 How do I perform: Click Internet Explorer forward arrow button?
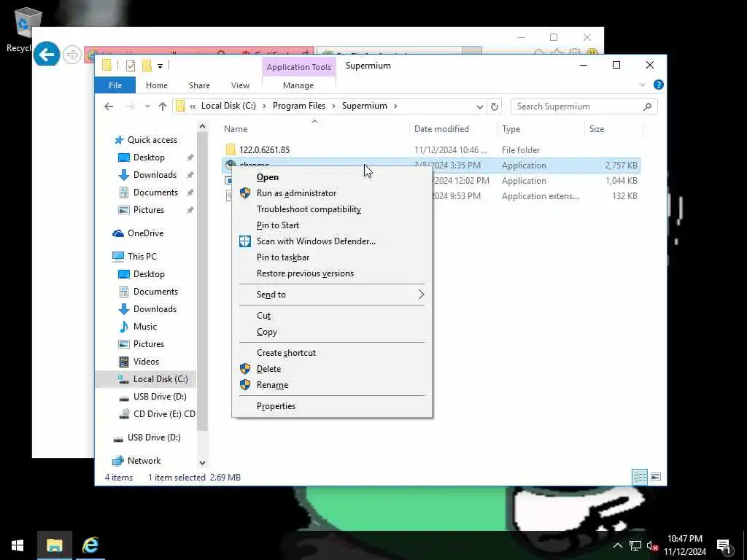[72, 55]
